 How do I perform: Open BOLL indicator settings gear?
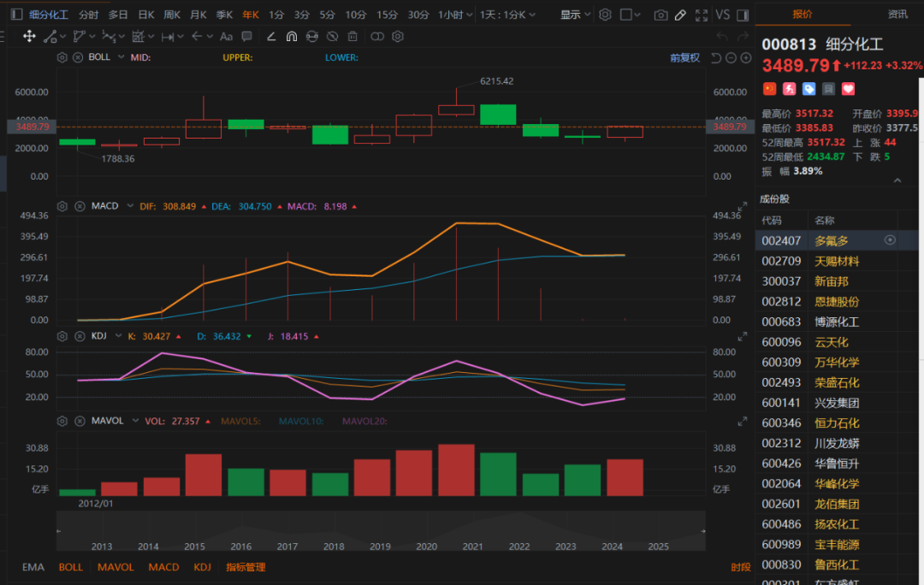pos(62,57)
